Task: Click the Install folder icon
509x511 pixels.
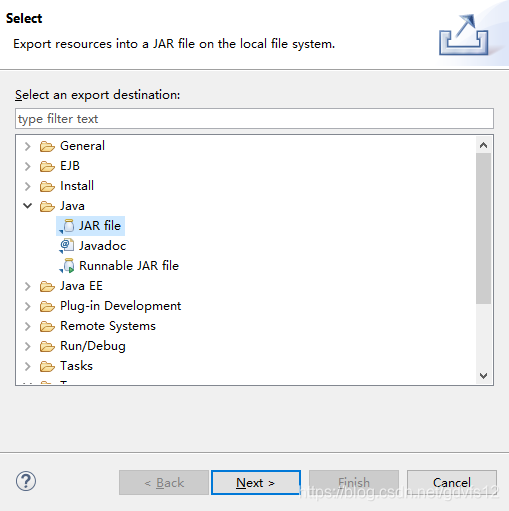Action: pyautogui.click(x=47, y=186)
